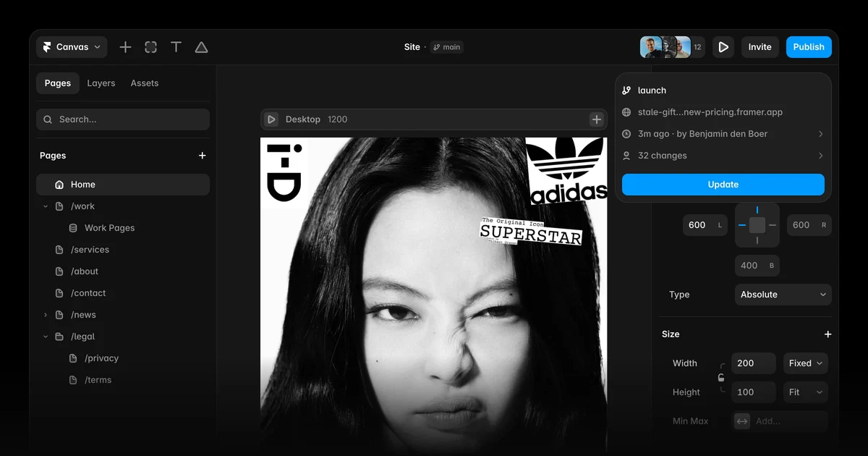Screen dimensions: 868x456
Task: Click the Publish button
Action: click(x=809, y=47)
